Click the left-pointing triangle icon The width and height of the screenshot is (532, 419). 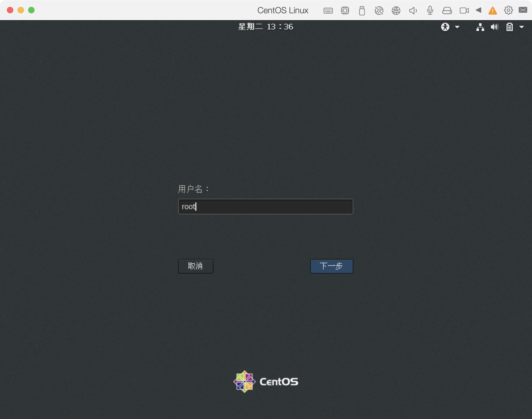[x=479, y=10]
